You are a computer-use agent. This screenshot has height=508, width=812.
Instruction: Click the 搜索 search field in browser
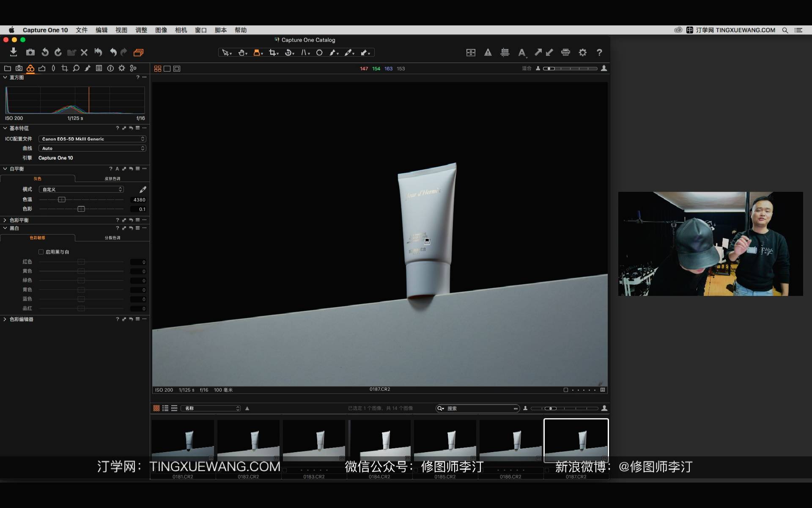(x=477, y=408)
